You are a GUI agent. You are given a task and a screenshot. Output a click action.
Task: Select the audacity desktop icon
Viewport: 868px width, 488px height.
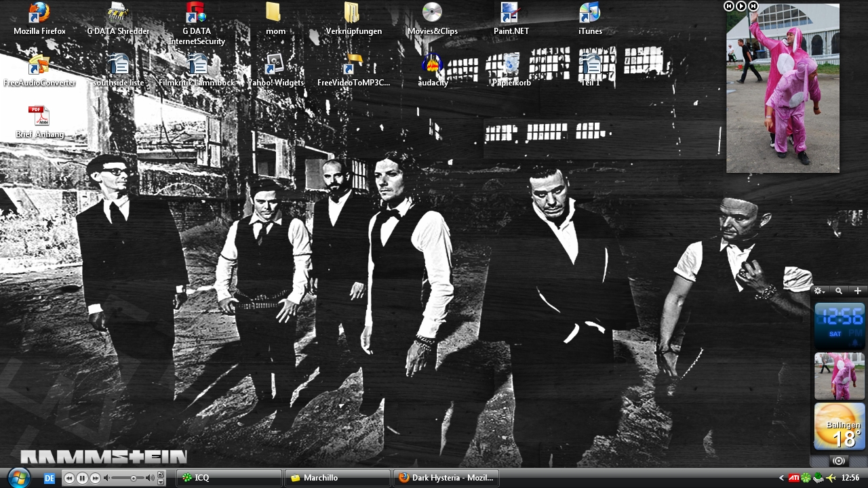coord(433,70)
